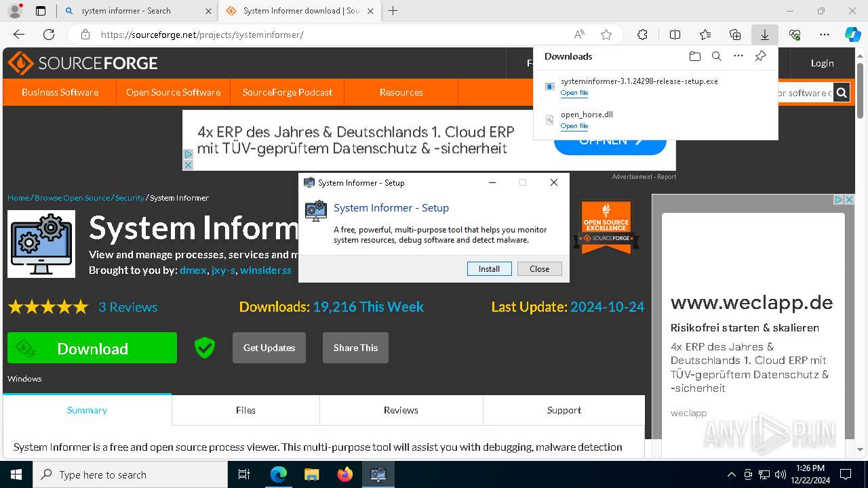Image resolution: width=868 pixels, height=488 pixels.
Task: Open the Collections icon
Action: pos(735,35)
